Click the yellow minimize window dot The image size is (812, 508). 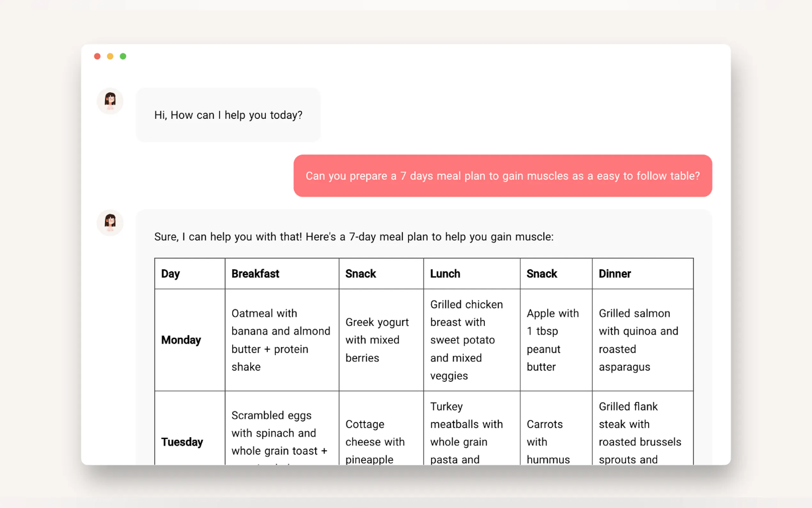pos(110,56)
